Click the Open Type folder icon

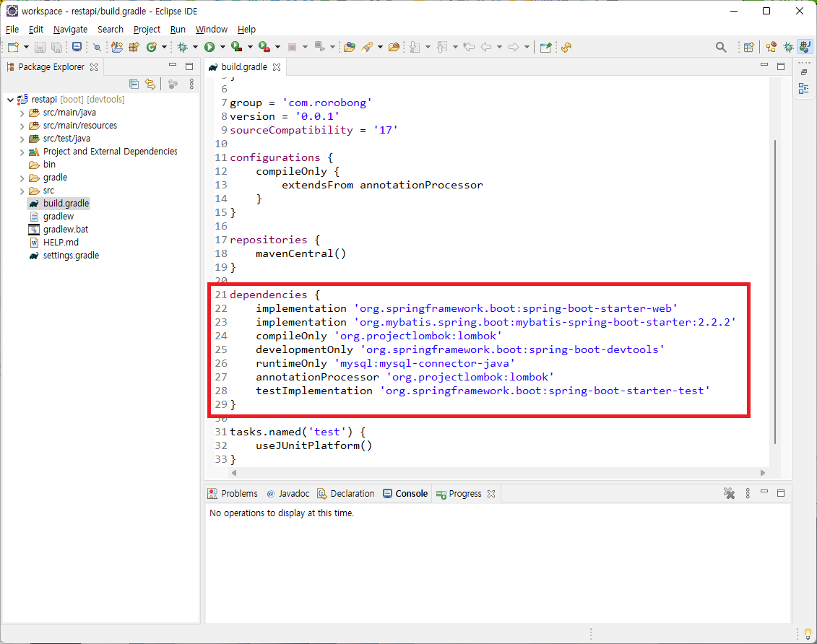coord(350,48)
